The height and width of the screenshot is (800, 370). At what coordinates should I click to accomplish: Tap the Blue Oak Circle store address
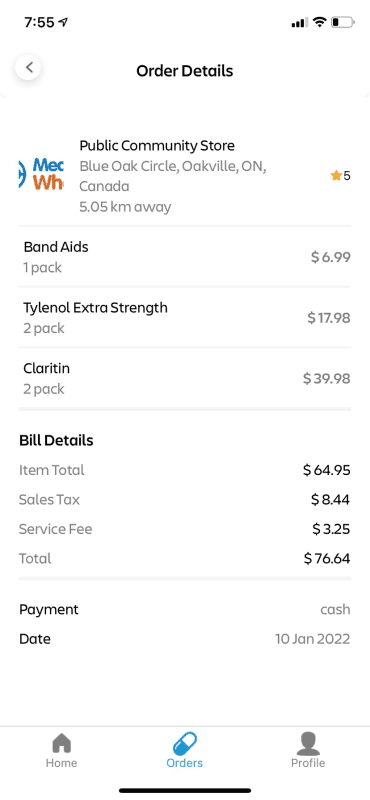click(172, 177)
